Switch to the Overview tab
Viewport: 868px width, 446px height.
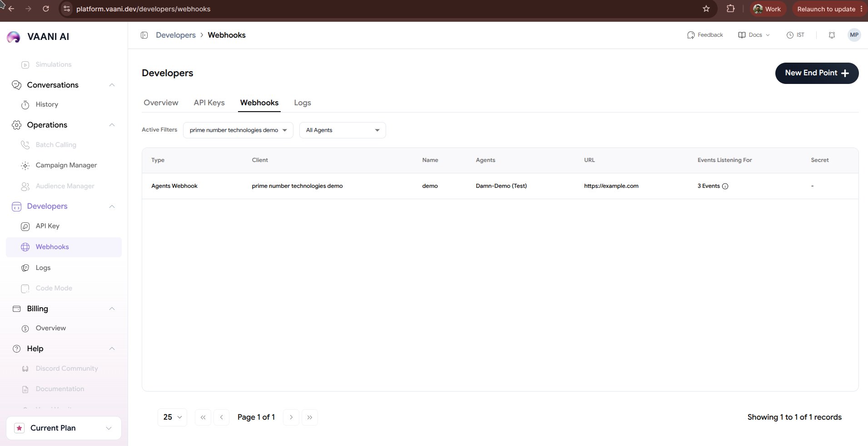pyautogui.click(x=161, y=103)
